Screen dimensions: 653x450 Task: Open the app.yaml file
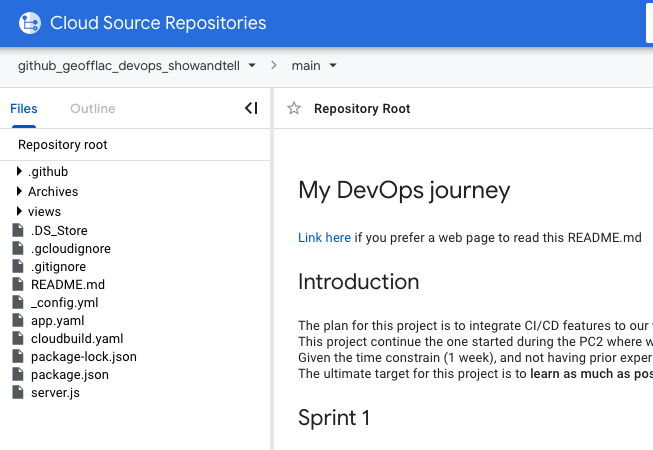(57, 321)
